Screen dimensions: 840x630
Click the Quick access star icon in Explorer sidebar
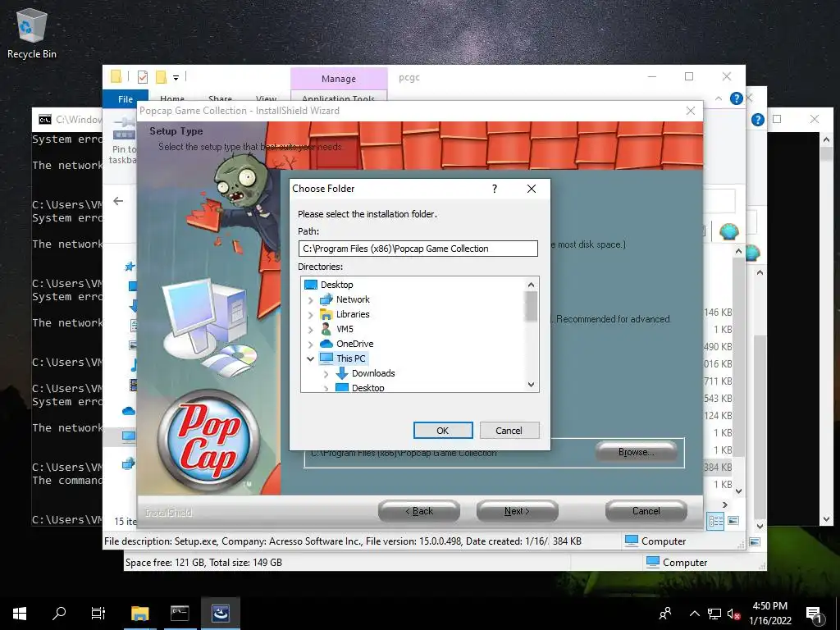click(129, 267)
